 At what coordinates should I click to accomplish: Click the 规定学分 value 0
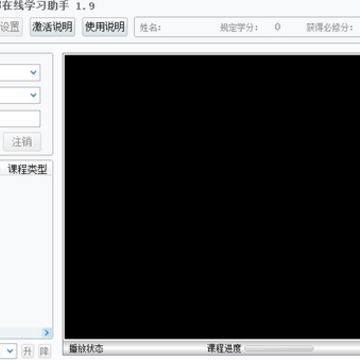click(x=277, y=27)
